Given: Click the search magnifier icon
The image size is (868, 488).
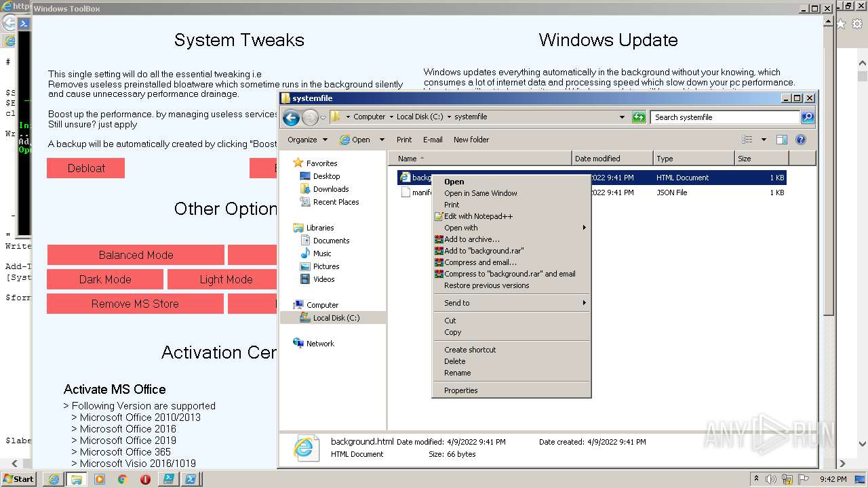Looking at the screenshot, I should 807,117.
